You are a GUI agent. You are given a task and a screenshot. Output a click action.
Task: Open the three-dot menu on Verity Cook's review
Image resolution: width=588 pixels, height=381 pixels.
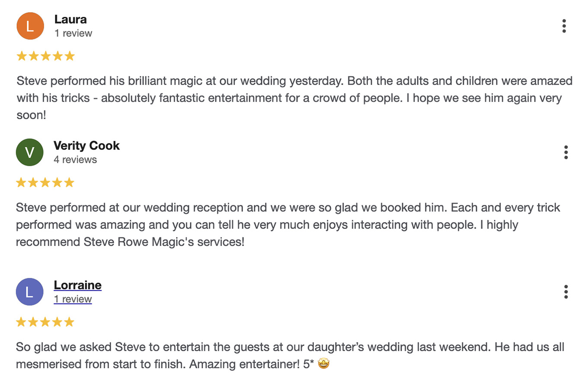tap(566, 152)
